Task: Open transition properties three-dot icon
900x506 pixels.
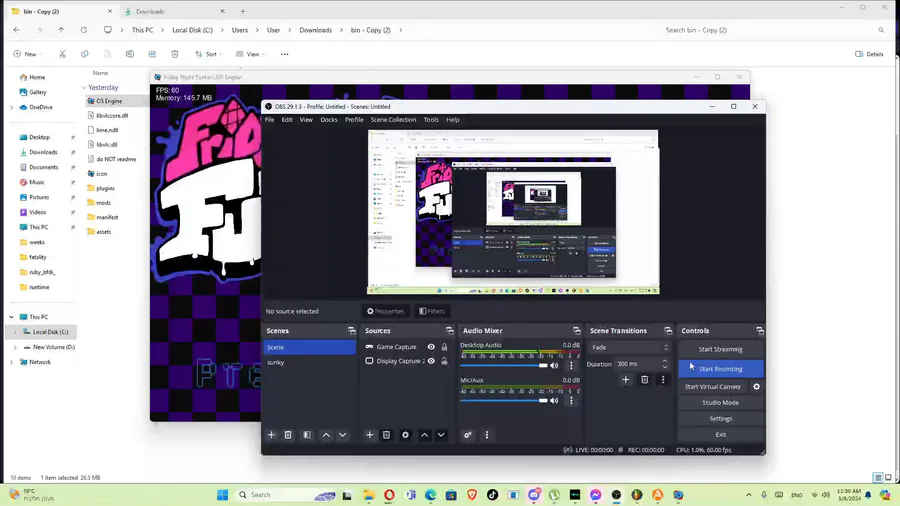Action: click(x=663, y=379)
